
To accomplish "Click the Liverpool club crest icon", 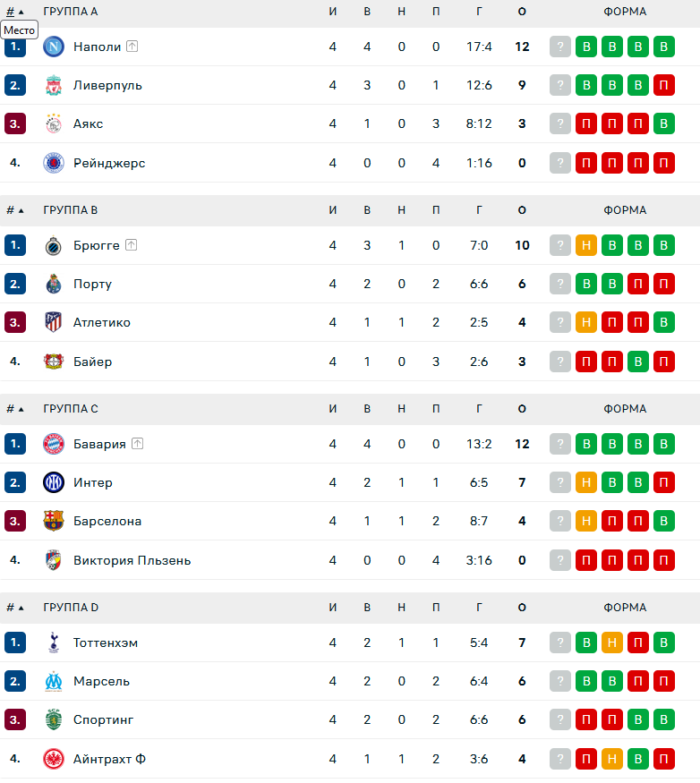I will (54, 86).
